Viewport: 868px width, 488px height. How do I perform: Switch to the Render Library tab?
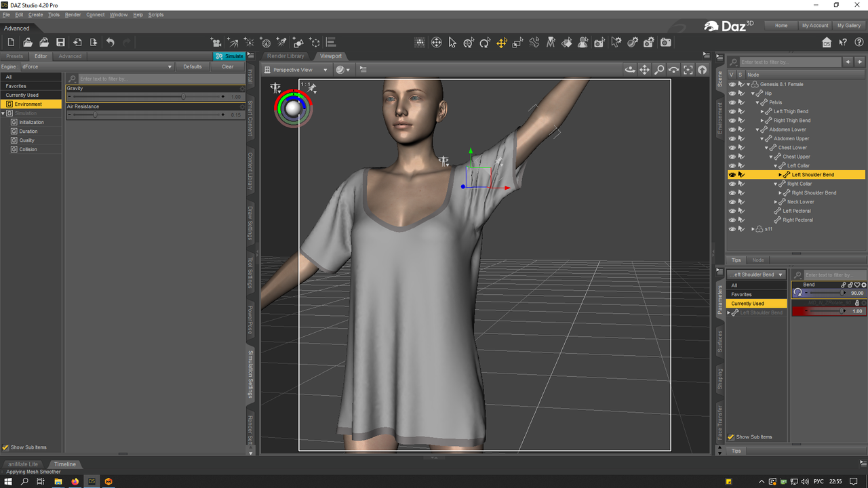pyautogui.click(x=285, y=56)
